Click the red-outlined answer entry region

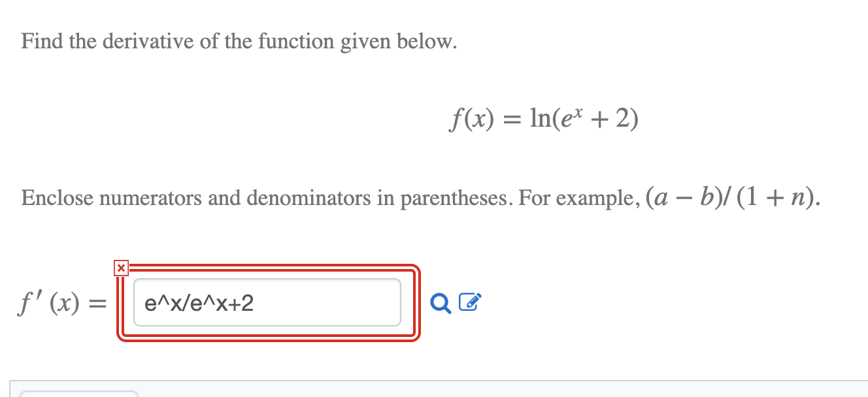point(268,302)
